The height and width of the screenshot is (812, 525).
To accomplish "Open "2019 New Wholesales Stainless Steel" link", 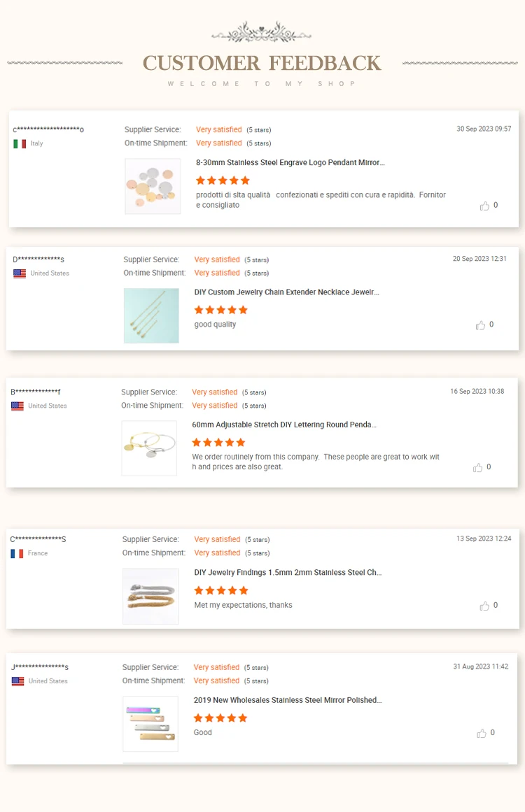I will pos(287,700).
